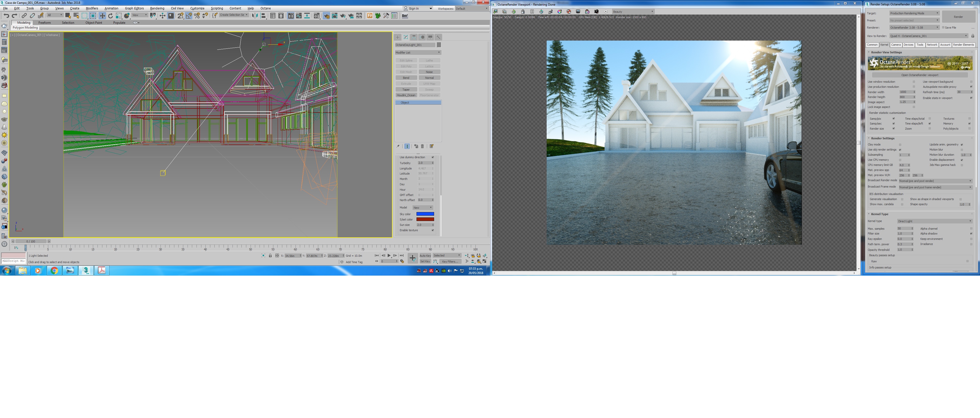Open the daylight Model dropdown
Viewport: 980px width, 418px height.
tap(422, 208)
